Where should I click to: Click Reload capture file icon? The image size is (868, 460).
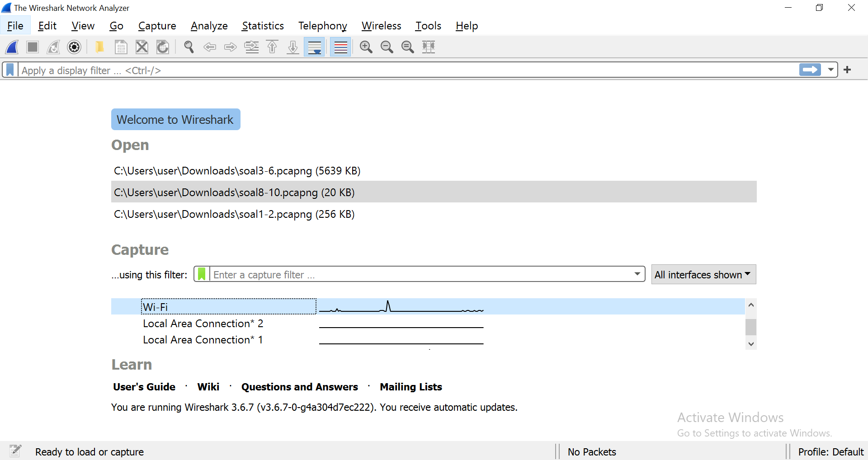[x=163, y=47]
